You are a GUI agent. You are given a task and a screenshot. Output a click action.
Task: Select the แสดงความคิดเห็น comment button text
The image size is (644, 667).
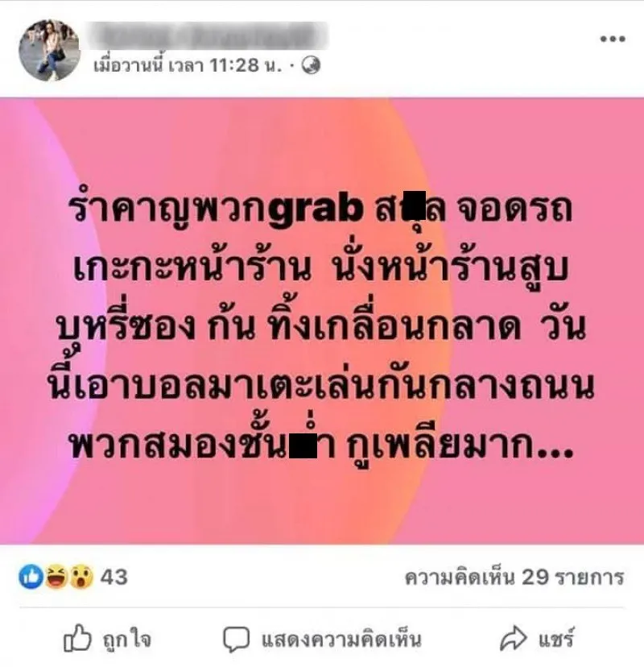(341, 640)
